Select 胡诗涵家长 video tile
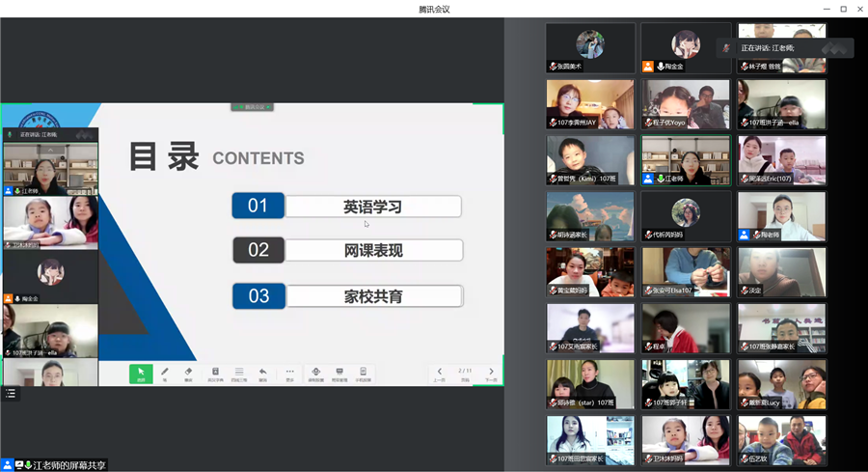Viewport: 868px width, 472px height. 590,216
